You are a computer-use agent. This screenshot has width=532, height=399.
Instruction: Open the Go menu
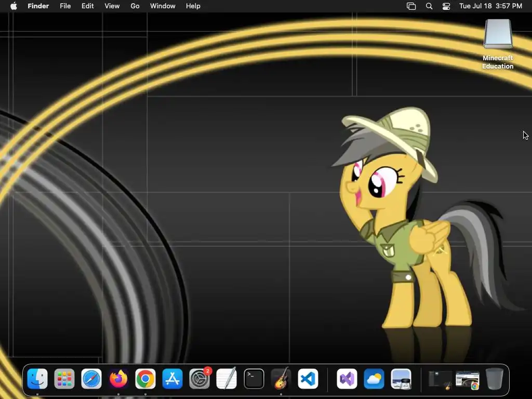point(135,6)
